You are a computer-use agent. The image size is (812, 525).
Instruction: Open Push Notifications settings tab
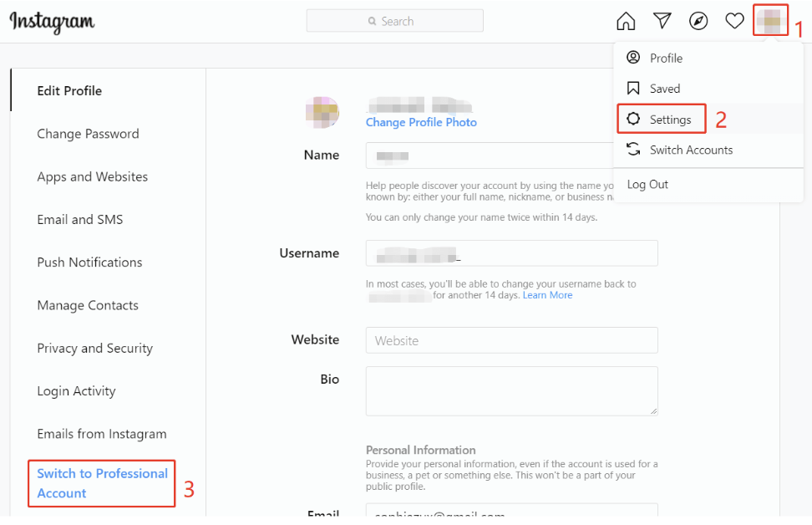[89, 262]
